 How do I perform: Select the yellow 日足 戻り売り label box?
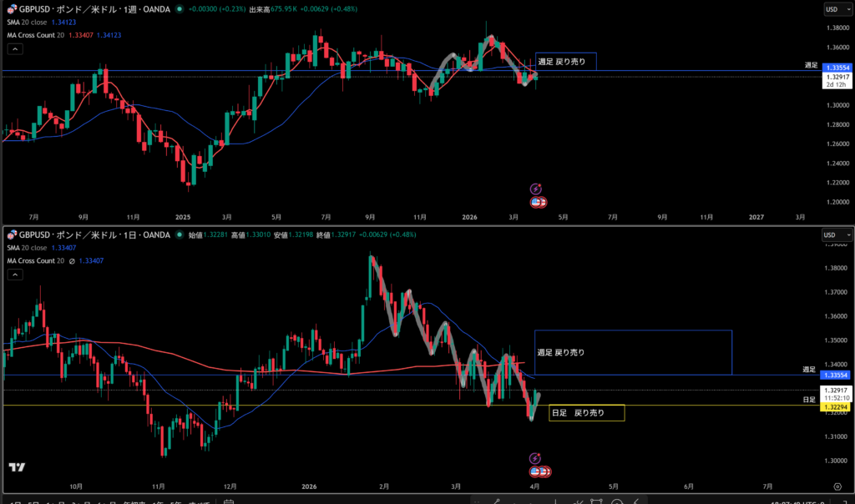(x=587, y=413)
